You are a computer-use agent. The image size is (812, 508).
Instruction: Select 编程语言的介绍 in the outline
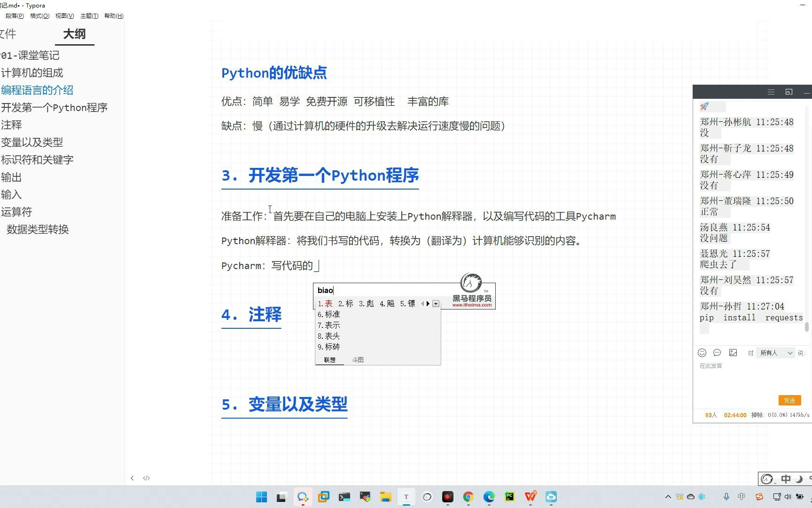point(38,90)
